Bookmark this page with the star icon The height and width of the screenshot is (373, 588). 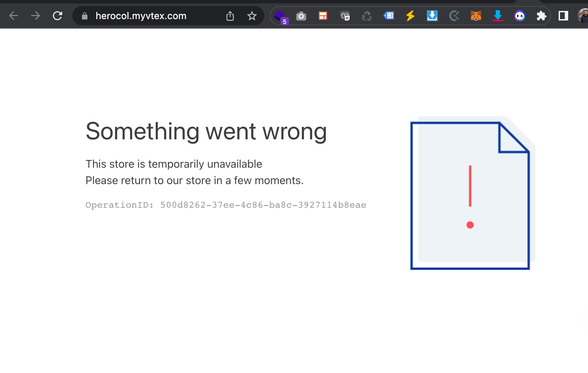coord(252,16)
